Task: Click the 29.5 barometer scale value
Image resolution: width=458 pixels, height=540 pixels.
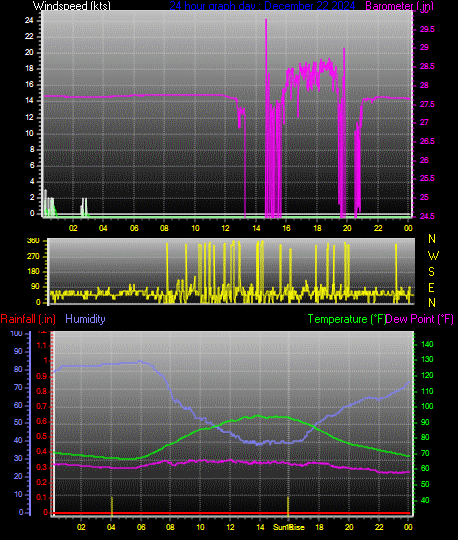Action: tap(427, 30)
